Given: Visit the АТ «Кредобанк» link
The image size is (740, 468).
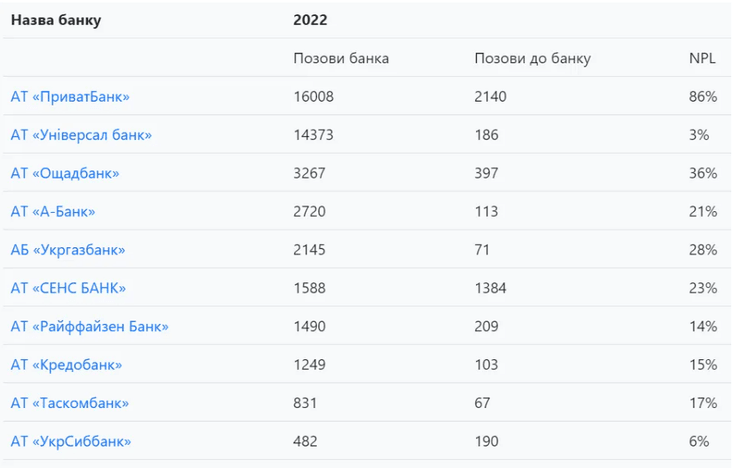Looking at the screenshot, I should click(x=66, y=365).
